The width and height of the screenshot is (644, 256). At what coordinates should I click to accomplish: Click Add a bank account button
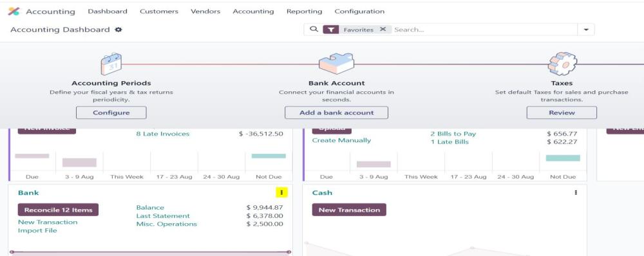(336, 113)
